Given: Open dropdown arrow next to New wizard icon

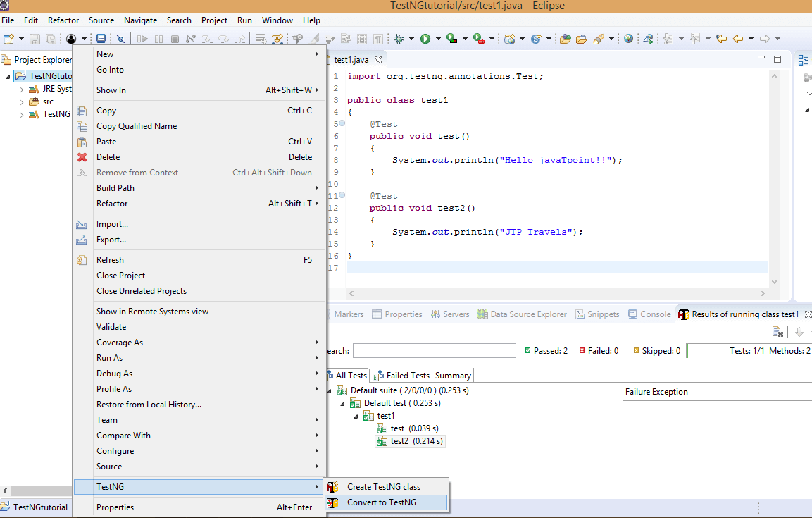Looking at the screenshot, I should click(x=21, y=39).
